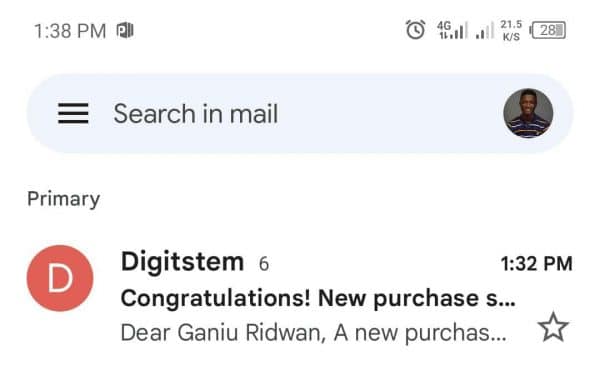Star the Digitstem email

pos(553,327)
